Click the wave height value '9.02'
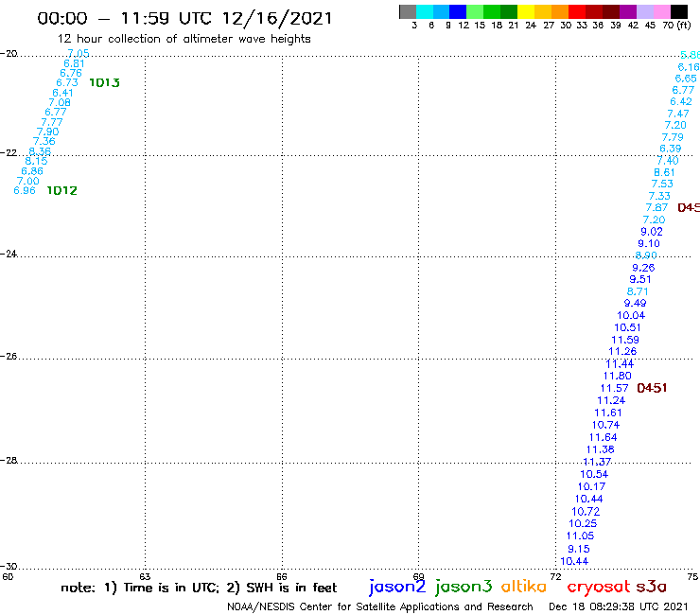700x615 pixels. [652, 232]
